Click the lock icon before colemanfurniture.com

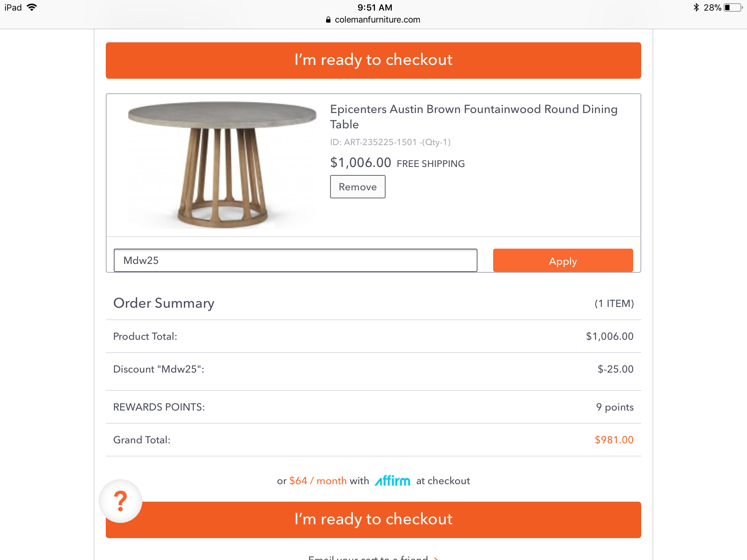coord(328,20)
